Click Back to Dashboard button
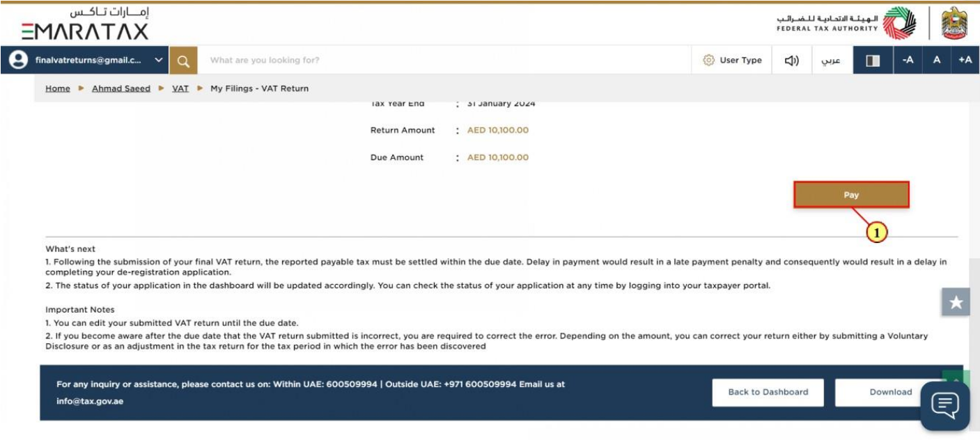 tap(768, 392)
